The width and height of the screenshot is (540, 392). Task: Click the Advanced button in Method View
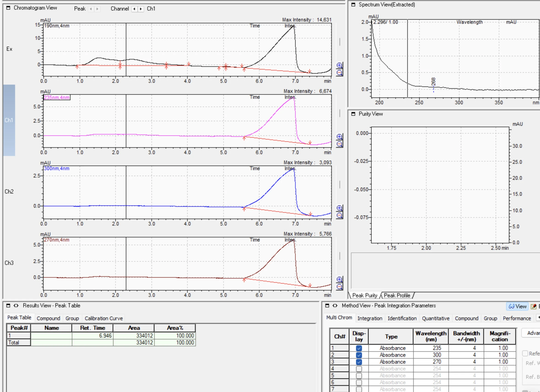coord(531,333)
